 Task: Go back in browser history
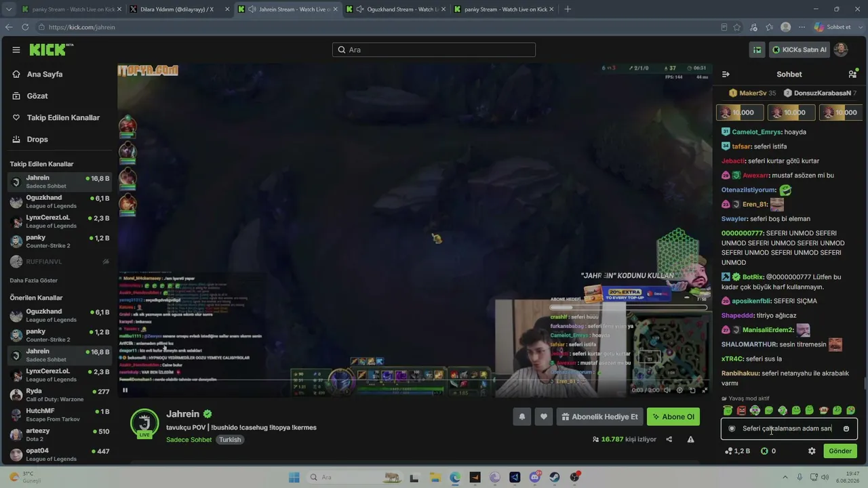coord(9,27)
